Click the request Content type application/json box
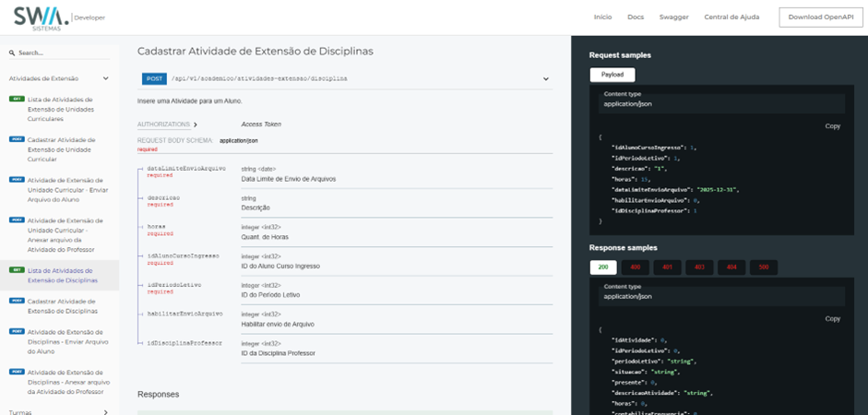Image resolution: width=868 pixels, height=415 pixels. tap(722, 103)
